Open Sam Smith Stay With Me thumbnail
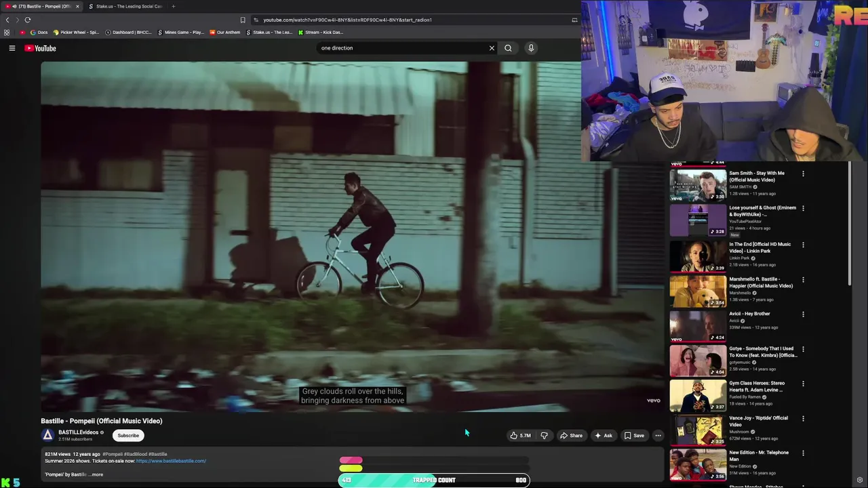The image size is (868, 488). [x=698, y=184]
